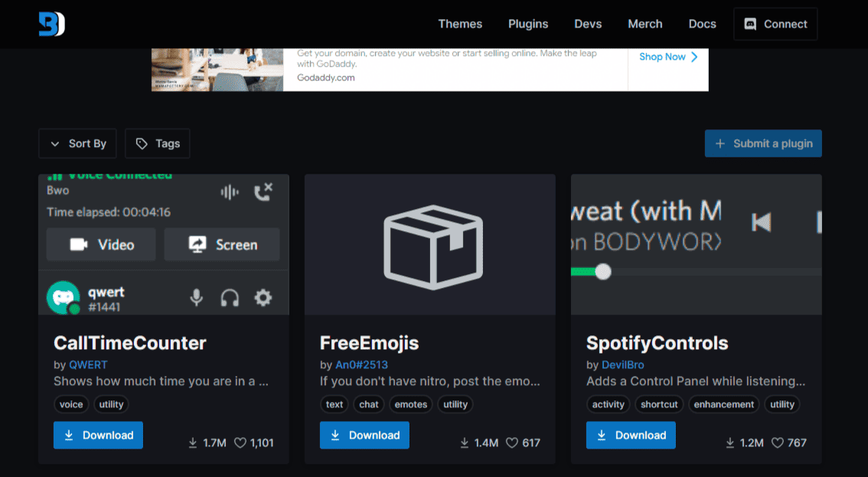Click the FreeEmojis package box thumbnail
This screenshot has width=868, height=477.
(x=433, y=247)
